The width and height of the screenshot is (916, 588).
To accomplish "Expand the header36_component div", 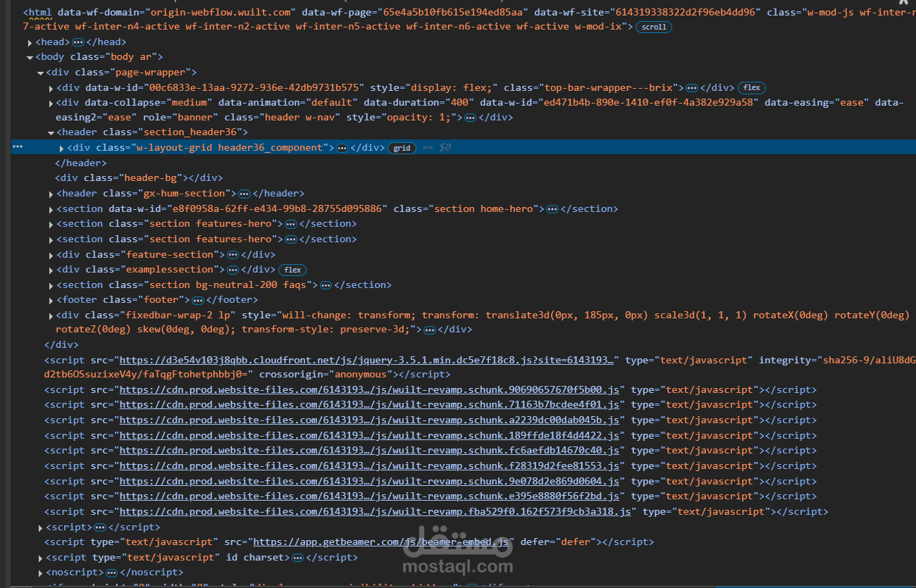I will click(x=62, y=148).
